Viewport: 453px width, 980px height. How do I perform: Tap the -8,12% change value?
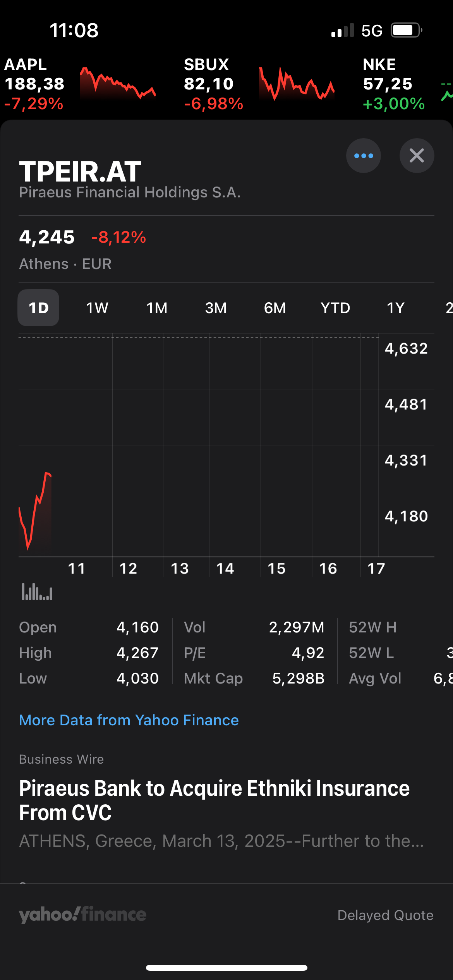[118, 237]
